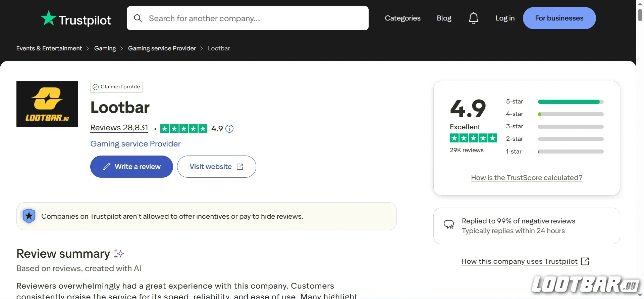Click the external-link icon on Visit website
Image resolution: width=644 pixels, height=299 pixels.
tap(240, 167)
